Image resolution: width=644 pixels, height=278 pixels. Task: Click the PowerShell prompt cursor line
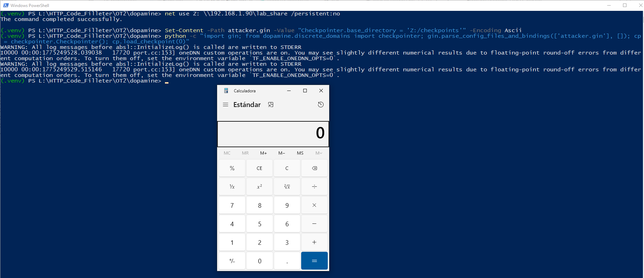point(84,81)
